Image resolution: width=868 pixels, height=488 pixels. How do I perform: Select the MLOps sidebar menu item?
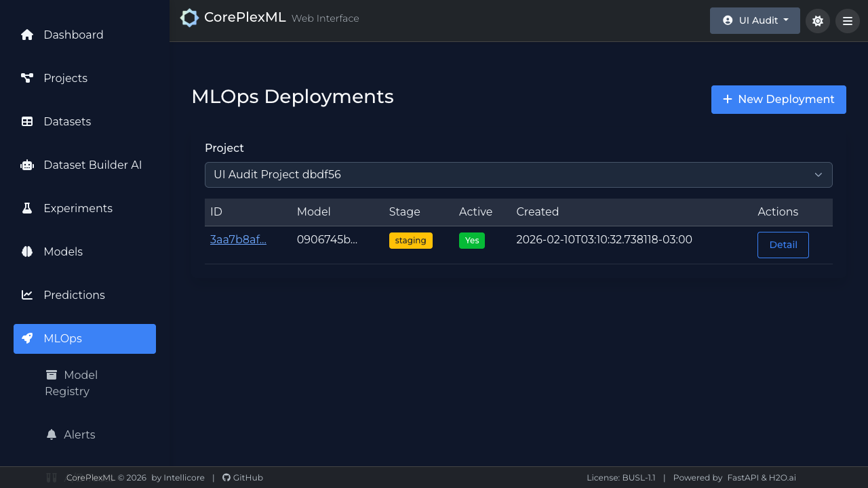pos(85,339)
